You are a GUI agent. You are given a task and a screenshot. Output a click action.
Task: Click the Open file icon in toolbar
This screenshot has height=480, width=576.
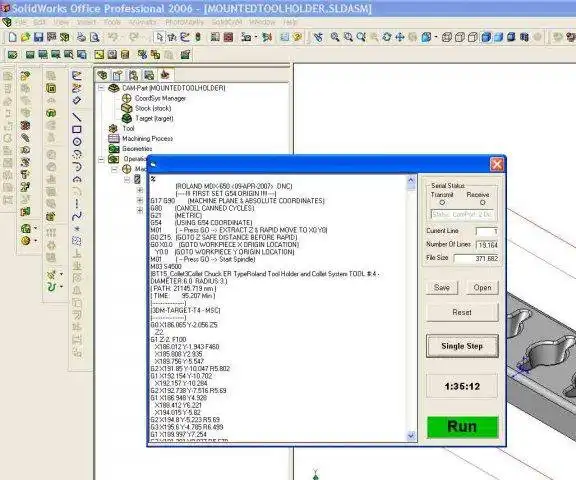[25, 37]
